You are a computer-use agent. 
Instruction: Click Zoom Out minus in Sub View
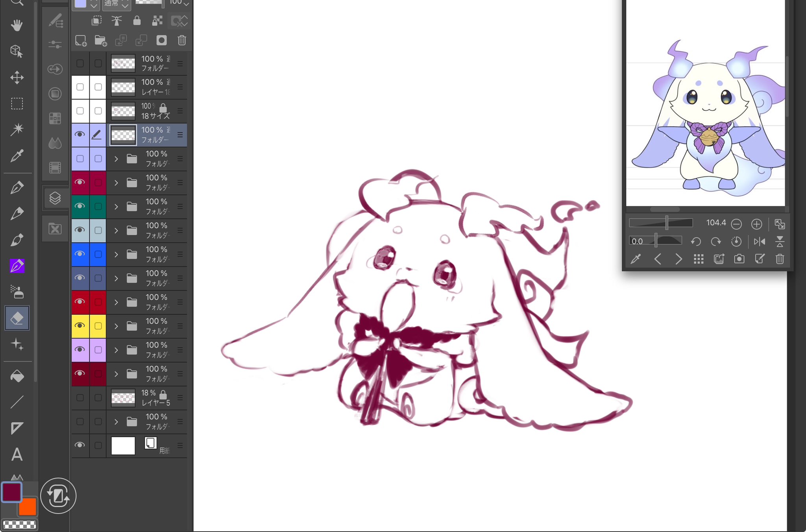(x=736, y=224)
